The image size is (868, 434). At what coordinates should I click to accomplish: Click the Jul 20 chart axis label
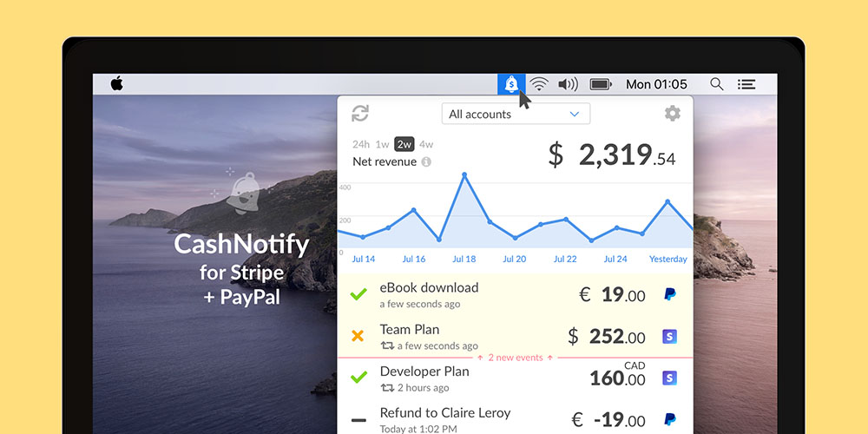514,259
